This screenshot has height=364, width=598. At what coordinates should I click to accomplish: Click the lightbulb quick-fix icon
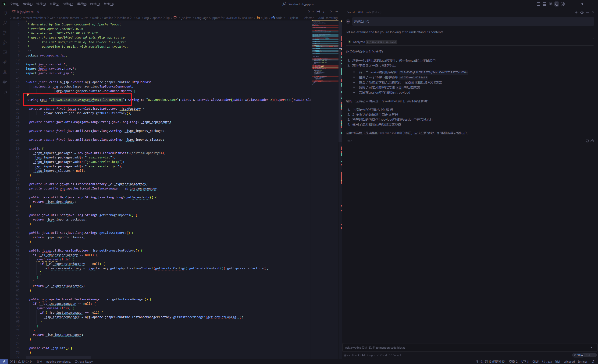[28, 95]
